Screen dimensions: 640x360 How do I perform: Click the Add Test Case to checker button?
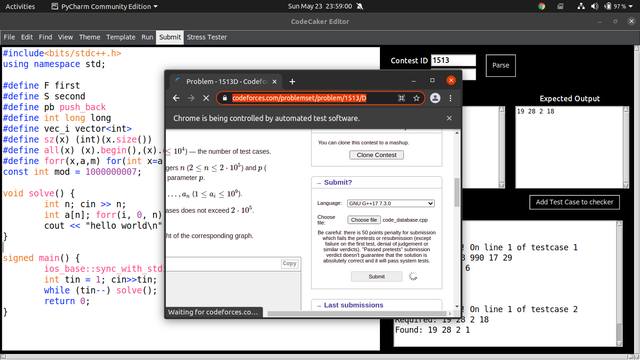tap(574, 202)
